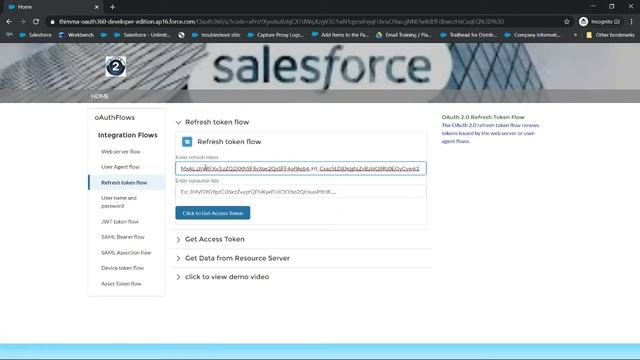640x360 pixels.
Task: Click the bookmarks overflow chevron
Action: point(575,35)
